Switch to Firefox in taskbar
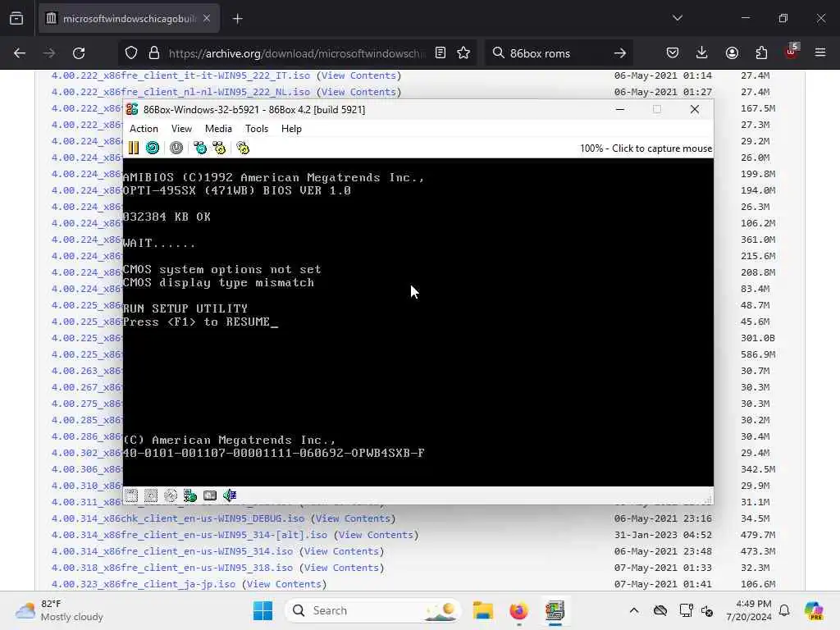The width and height of the screenshot is (840, 630). [x=518, y=610]
